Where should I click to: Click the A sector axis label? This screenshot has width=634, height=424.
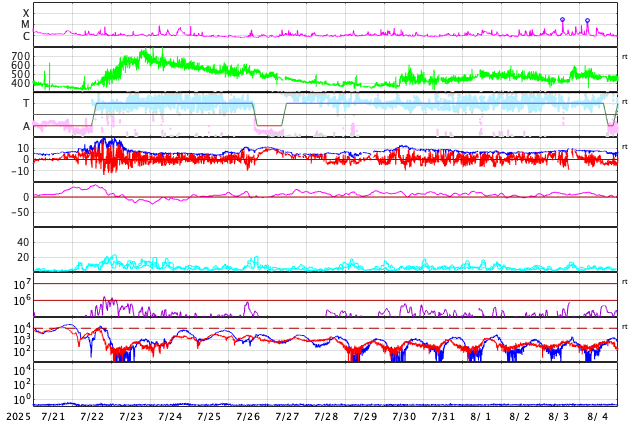26,127
